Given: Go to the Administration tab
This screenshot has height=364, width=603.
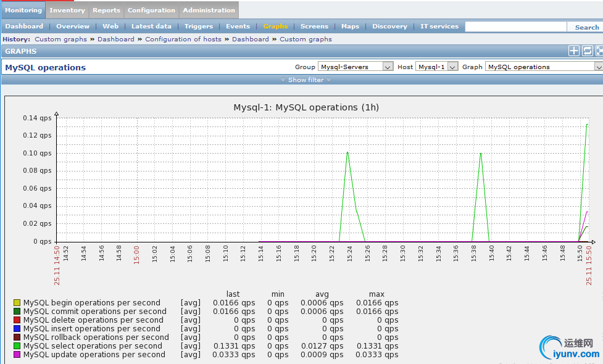Looking at the screenshot, I should tap(209, 10).
